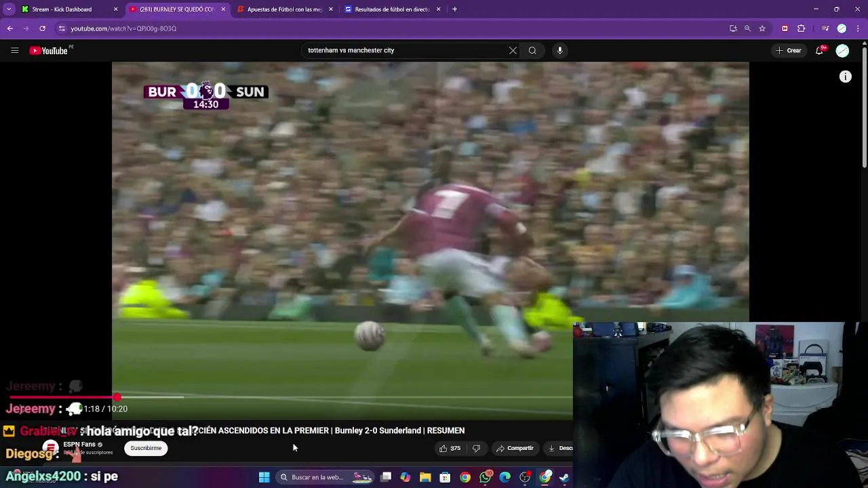This screenshot has width=868, height=488.
Task: Open Chrome profile avatar
Action: [842, 28]
